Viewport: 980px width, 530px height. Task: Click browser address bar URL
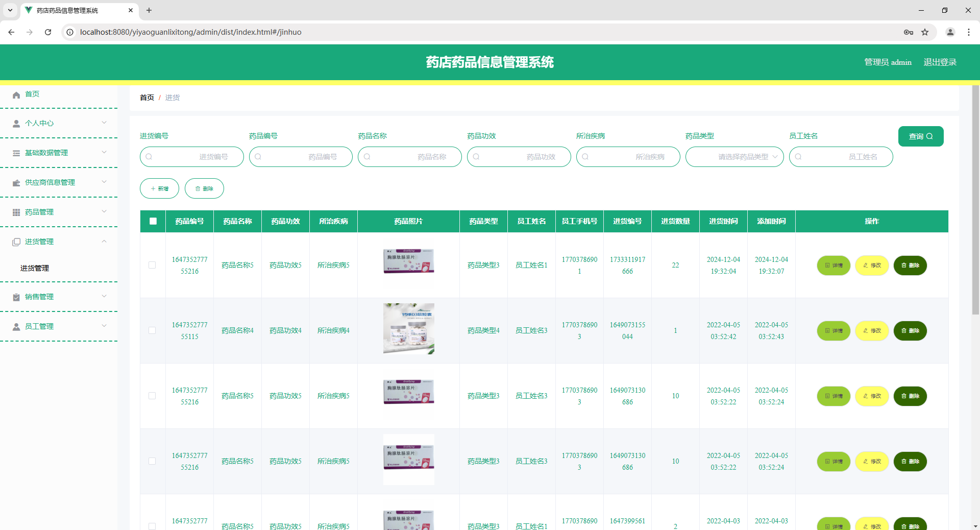(191, 32)
